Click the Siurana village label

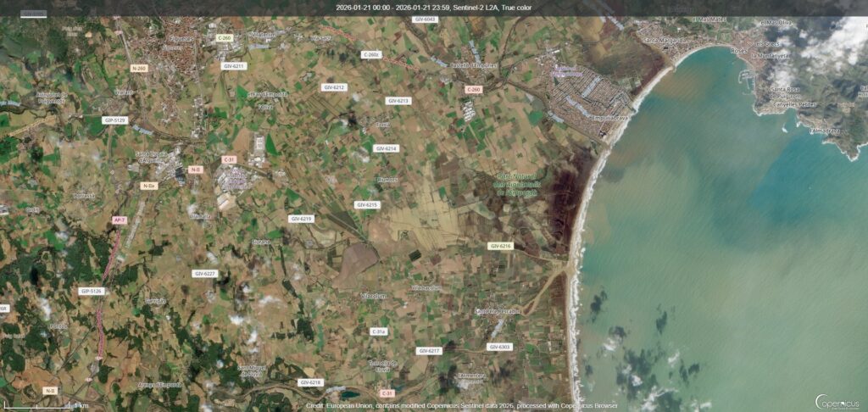261,242
